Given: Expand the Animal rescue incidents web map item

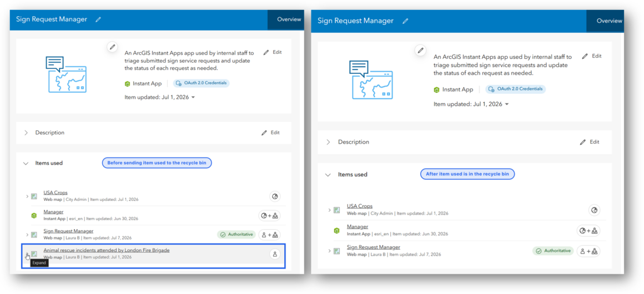Looking at the screenshot, I should 28,254.
